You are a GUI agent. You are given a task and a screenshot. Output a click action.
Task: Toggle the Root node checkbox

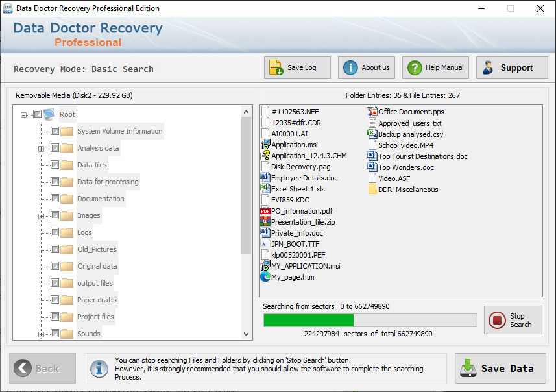(37, 114)
